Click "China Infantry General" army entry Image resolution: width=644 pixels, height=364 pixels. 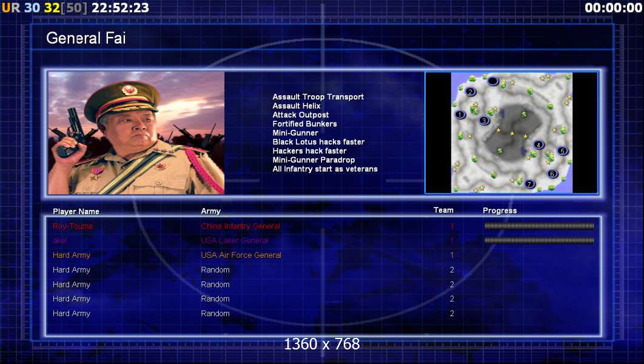click(x=240, y=226)
